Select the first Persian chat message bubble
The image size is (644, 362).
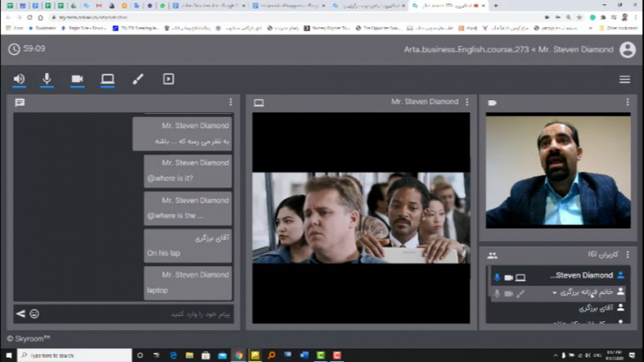pos(182,133)
